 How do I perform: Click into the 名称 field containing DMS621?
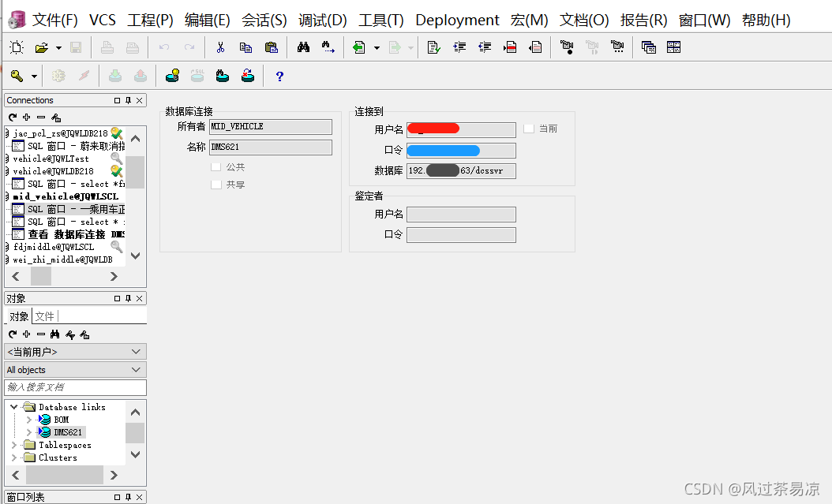point(271,147)
